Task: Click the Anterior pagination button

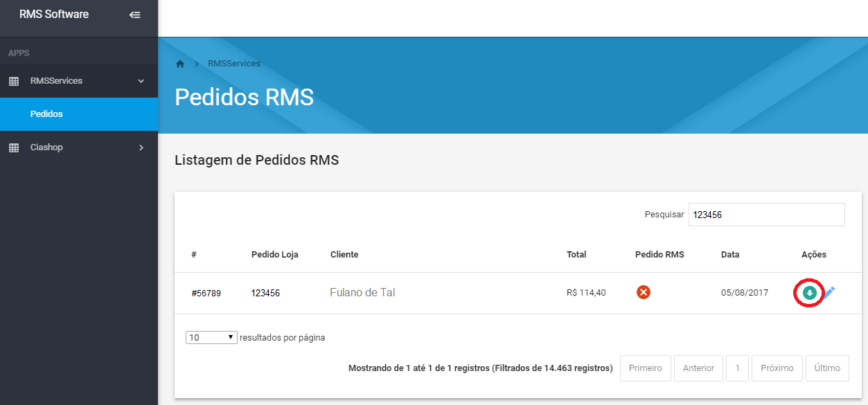Action: [x=698, y=368]
